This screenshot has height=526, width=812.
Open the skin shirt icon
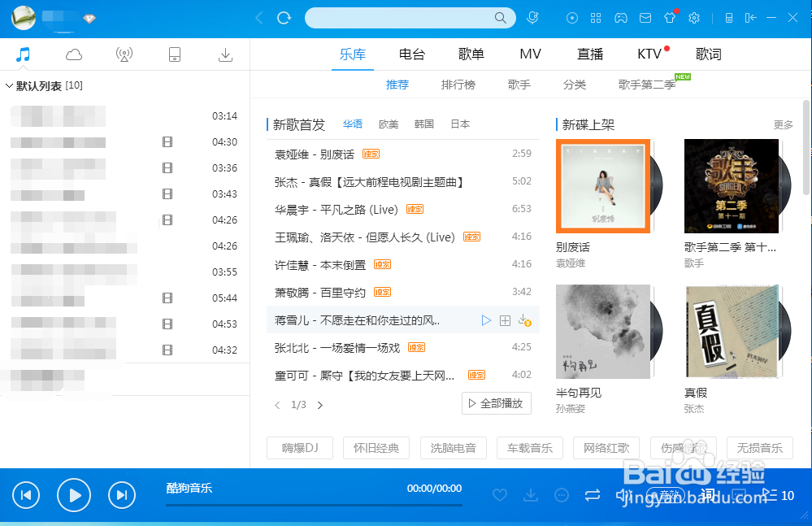(x=670, y=18)
